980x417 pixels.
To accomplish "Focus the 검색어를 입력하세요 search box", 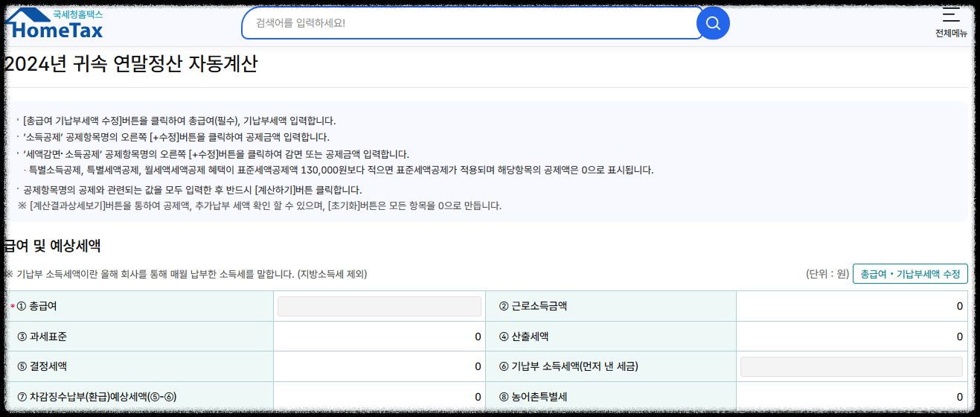I will 473,23.
